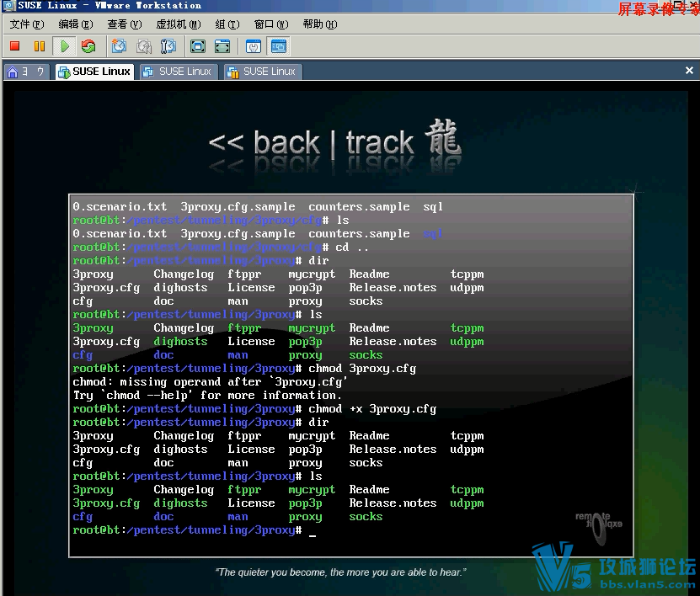Power on the VM with the green play icon
The image size is (700, 596).
coord(64,46)
